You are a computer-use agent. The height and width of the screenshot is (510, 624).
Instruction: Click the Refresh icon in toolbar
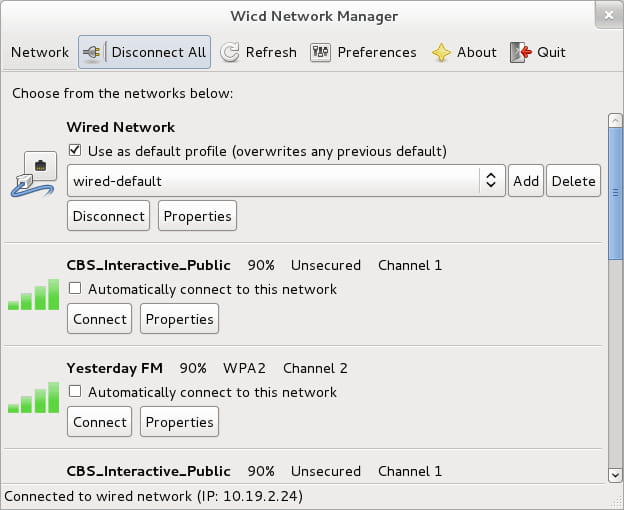[230, 52]
